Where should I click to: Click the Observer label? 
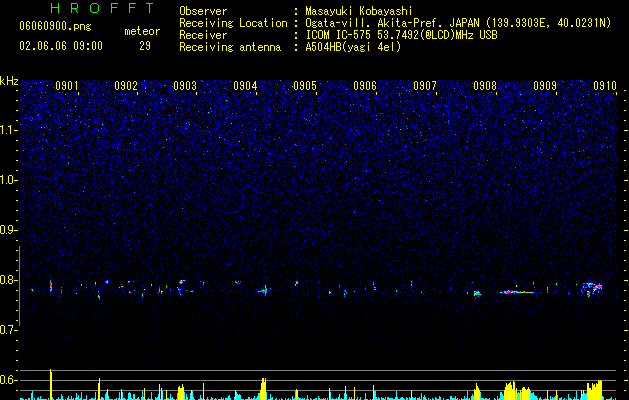point(203,11)
